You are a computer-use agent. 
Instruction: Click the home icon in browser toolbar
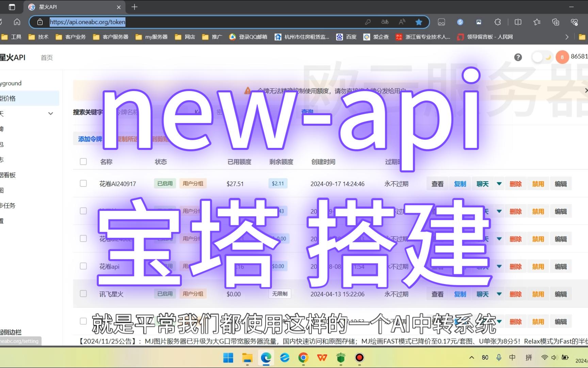point(17,22)
